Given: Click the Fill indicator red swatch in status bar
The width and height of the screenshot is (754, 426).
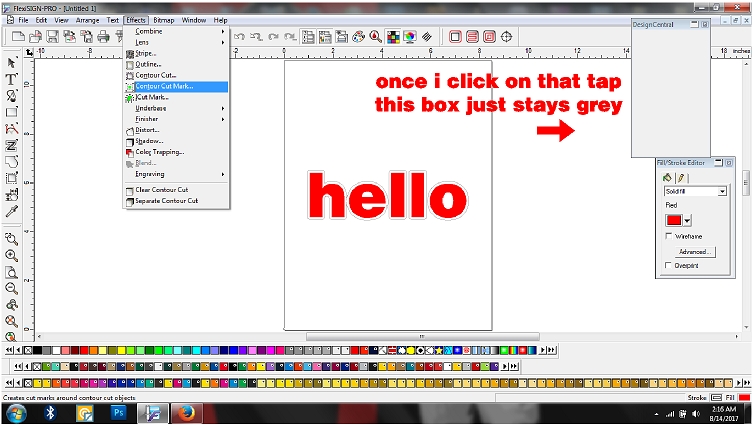Looking at the screenshot, I should 744,397.
